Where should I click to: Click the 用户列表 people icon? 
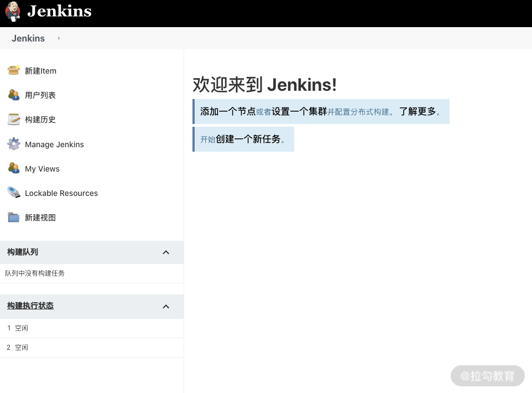(x=14, y=95)
